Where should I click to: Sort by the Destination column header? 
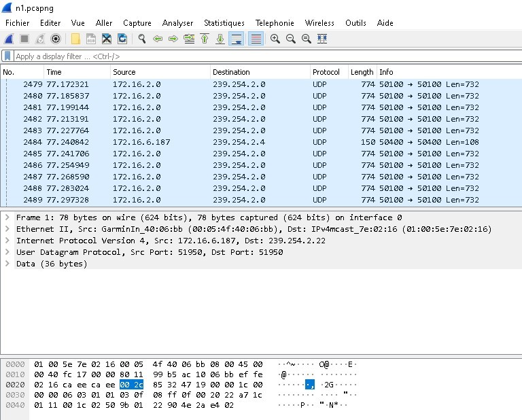tap(260, 72)
